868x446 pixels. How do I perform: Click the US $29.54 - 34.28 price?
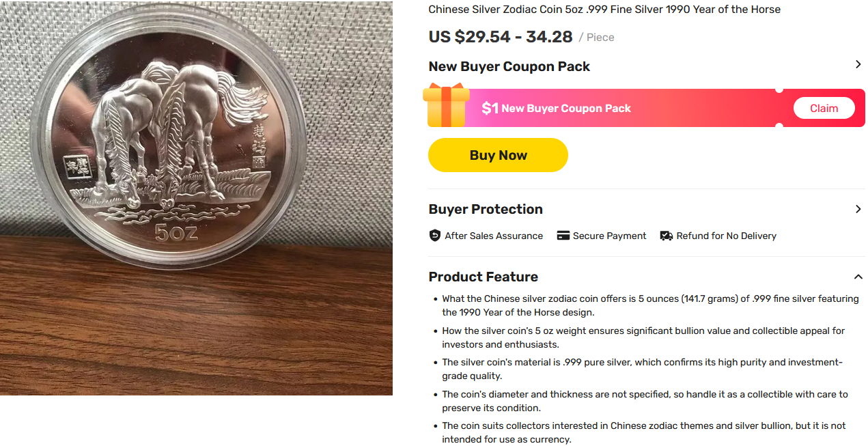pos(500,37)
